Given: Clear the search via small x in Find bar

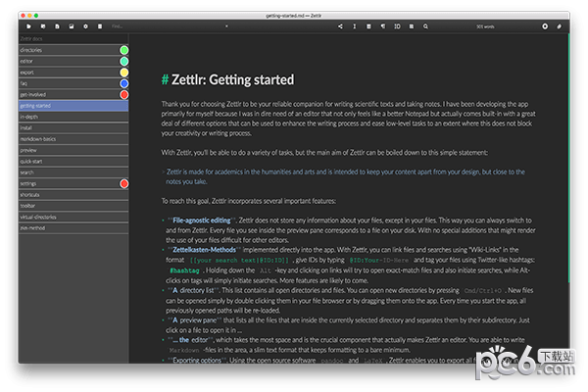Looking at the screenshot, I should pos(226,26).
